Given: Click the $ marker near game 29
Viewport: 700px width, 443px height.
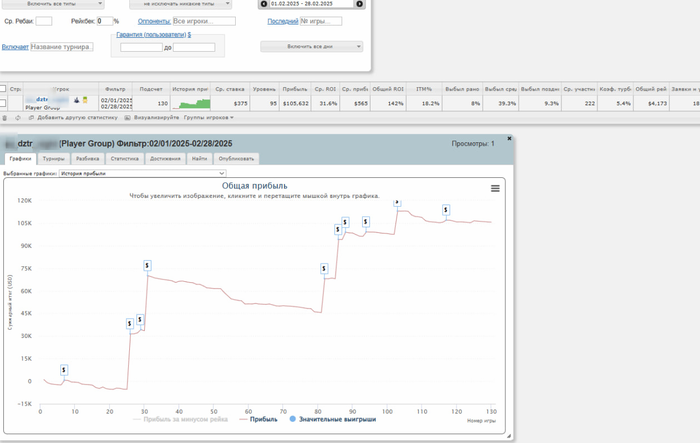Looking at the screenshot, I should (140, 319).
